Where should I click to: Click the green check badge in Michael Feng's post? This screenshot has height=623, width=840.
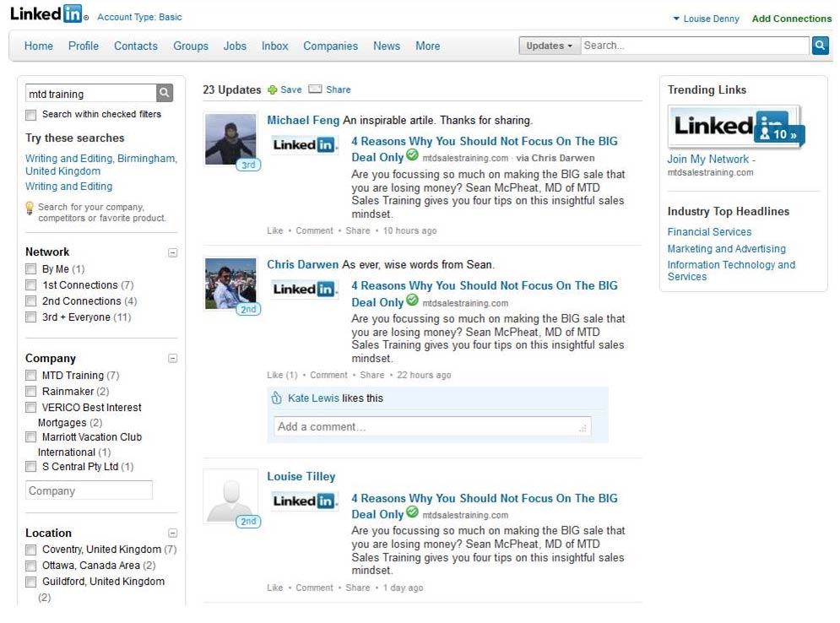412,155
